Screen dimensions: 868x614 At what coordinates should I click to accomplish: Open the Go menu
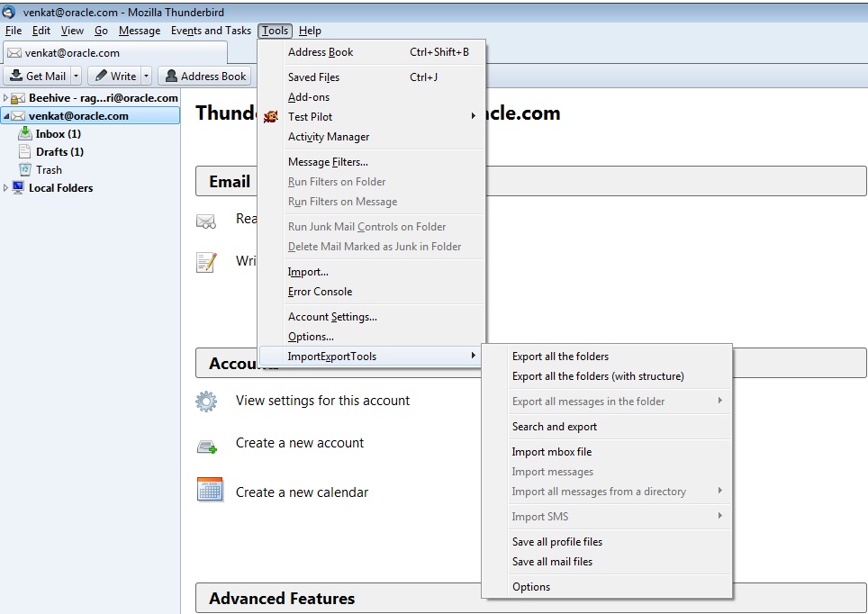pyautogui.click(x=101, y=31)
